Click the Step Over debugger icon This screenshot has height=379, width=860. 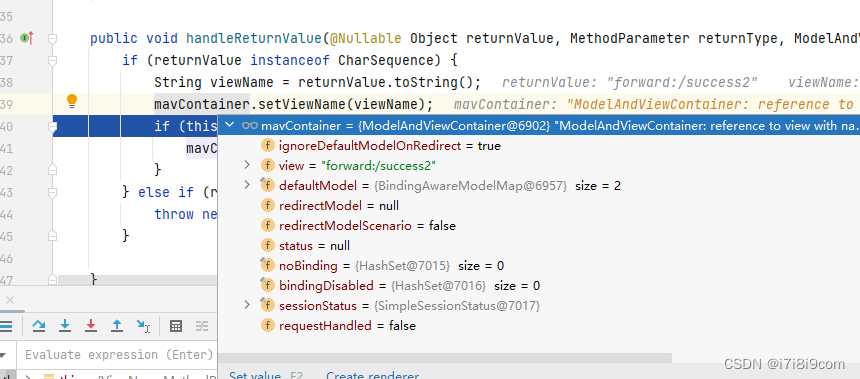(x=39, y=326)
